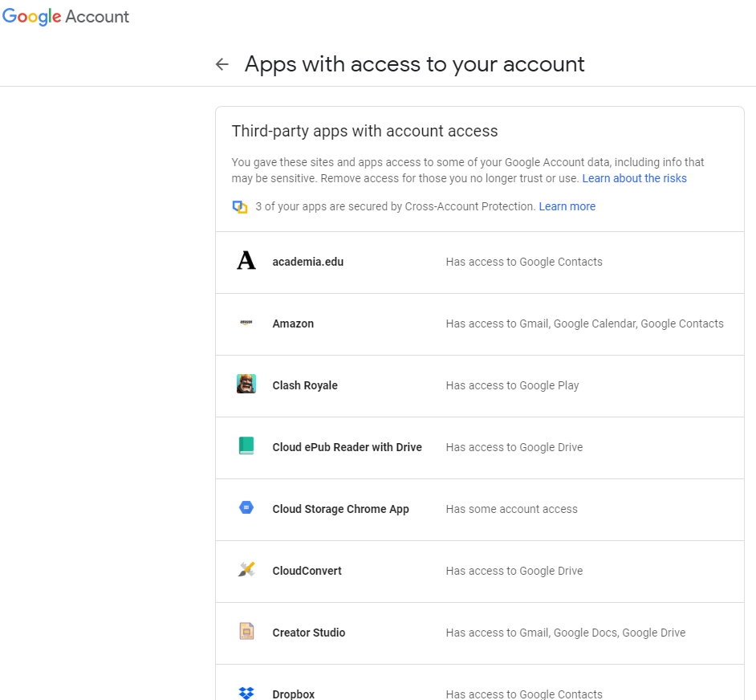Click the Google Account logo
This screenshot has width=756, height=700.
pos(66,17)
